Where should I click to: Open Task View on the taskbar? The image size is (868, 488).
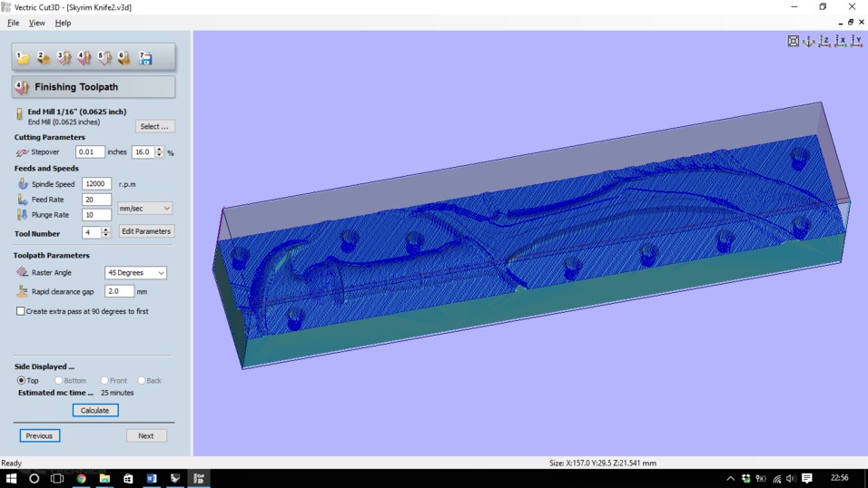pos(57,479)
